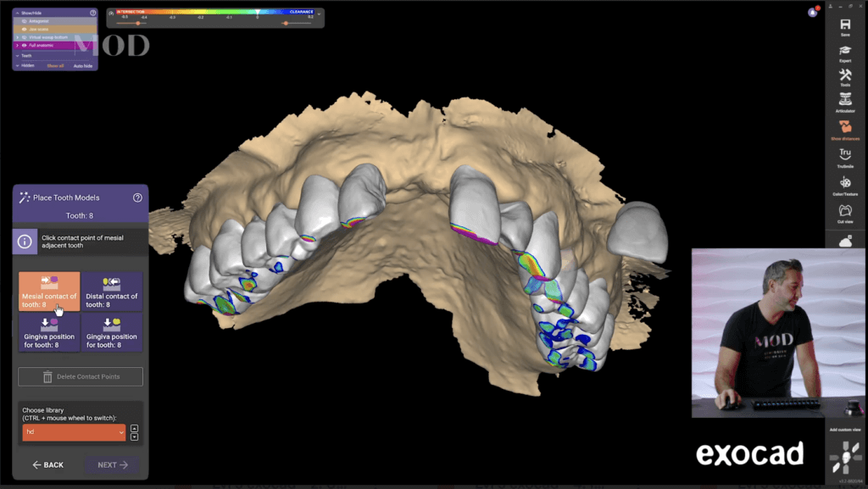Expand the Virtual wax-up bottom group
Image resolution: width=868 pixels, height=489 pixels.
18,37
